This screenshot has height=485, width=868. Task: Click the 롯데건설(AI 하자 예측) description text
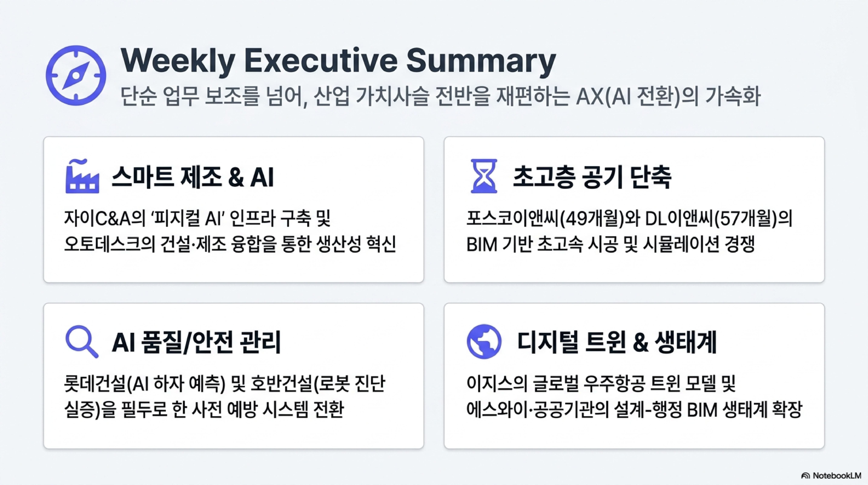coord(224,384)
